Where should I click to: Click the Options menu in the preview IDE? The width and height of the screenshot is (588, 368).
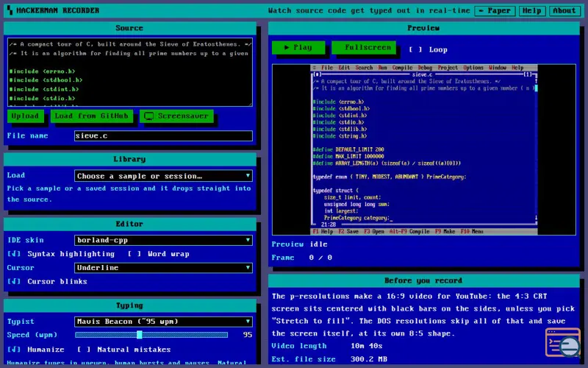point(473,68)
